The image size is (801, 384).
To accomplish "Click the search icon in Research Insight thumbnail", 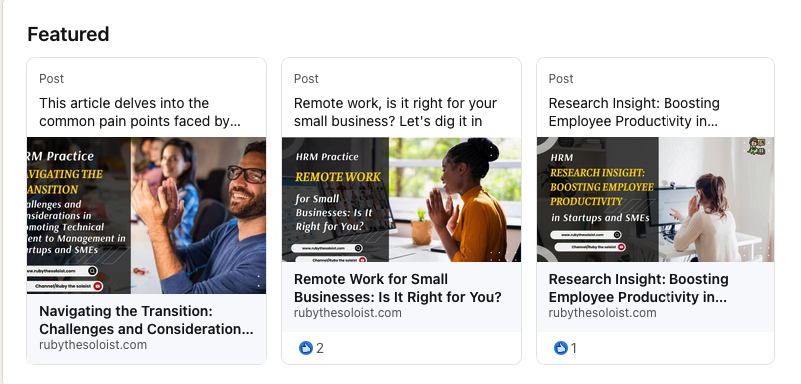I will point(617,235).
